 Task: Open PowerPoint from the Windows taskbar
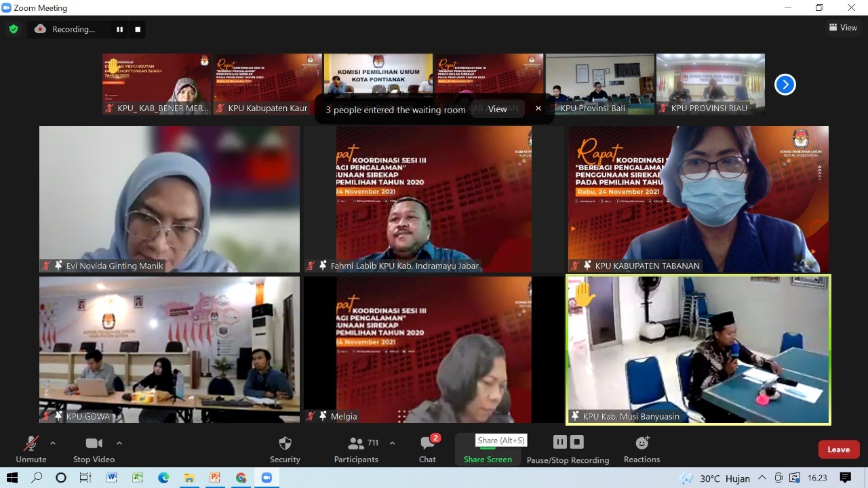215,478
